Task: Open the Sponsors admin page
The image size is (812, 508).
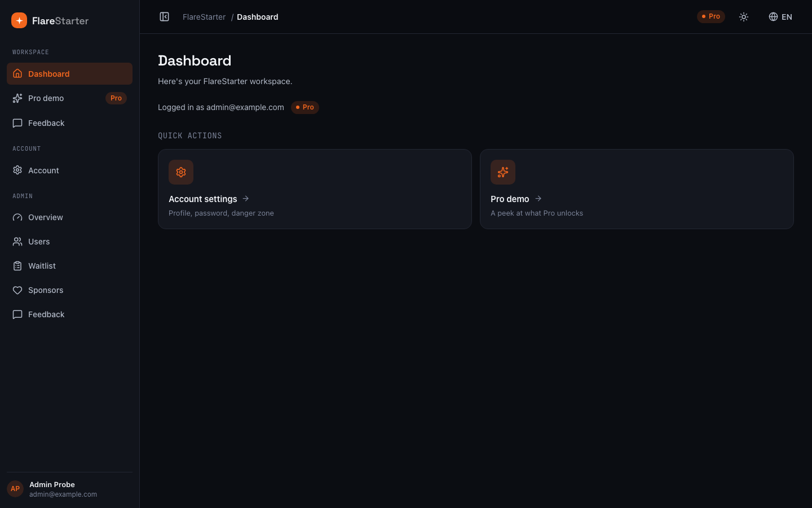Action: click(x=69, y=290)
